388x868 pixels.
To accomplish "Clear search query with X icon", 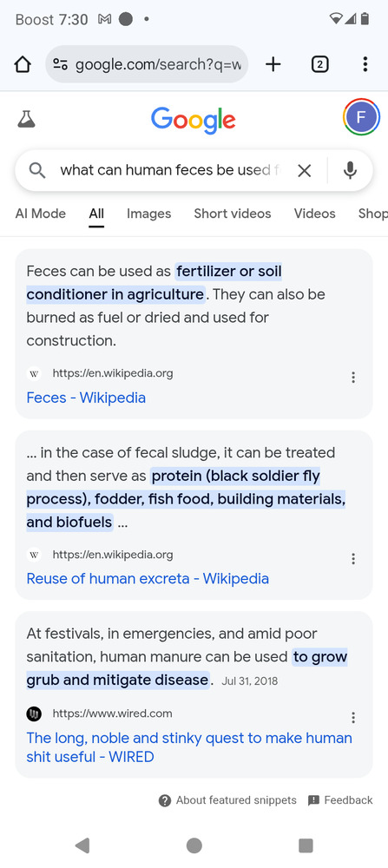I will pyautogui.click(x=304, y=170).
